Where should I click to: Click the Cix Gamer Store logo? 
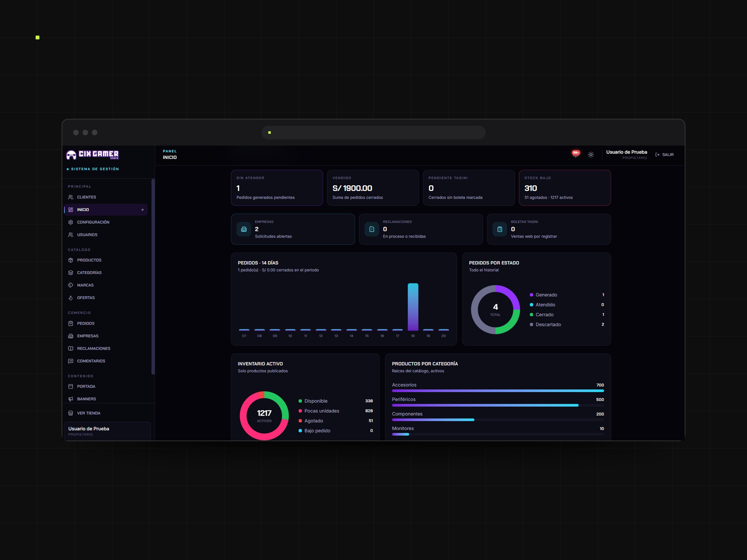point(92,155)
